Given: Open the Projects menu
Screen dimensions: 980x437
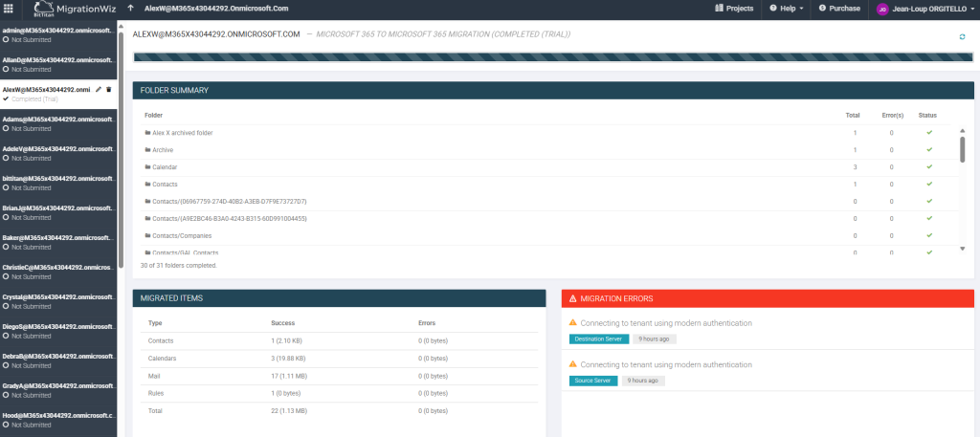Looking at the screenshot, I should pos(735,9).
